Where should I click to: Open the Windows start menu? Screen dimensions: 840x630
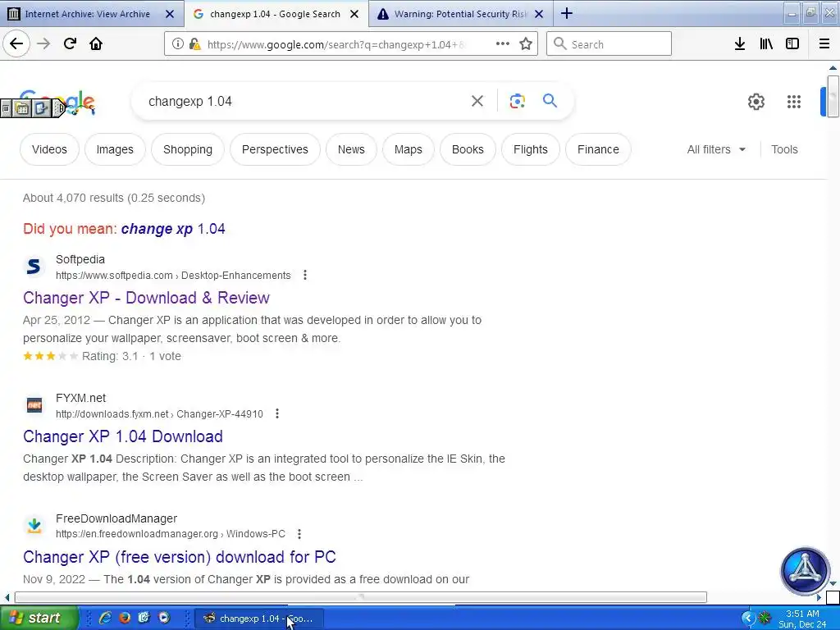coord(39,618)
